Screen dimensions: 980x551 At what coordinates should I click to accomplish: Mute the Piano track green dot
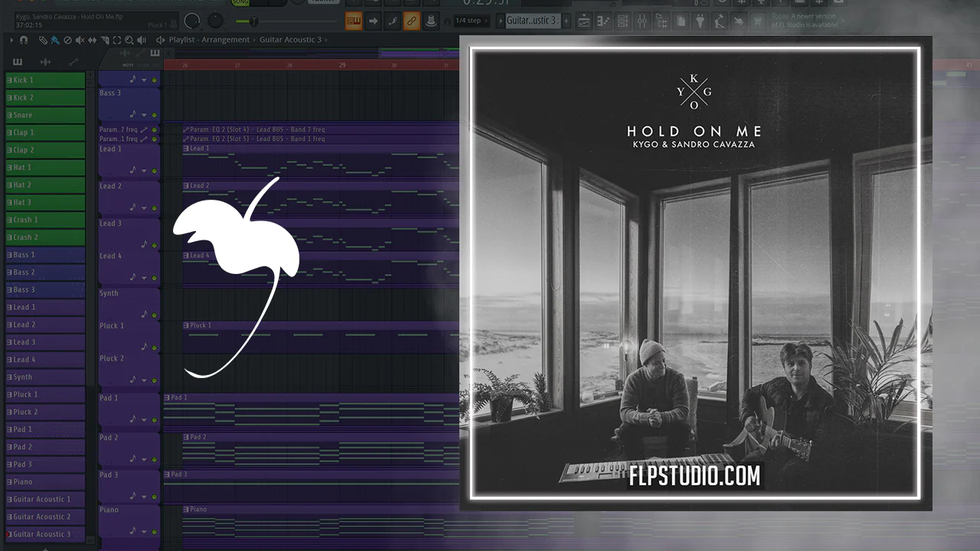(x=154, y=530)
